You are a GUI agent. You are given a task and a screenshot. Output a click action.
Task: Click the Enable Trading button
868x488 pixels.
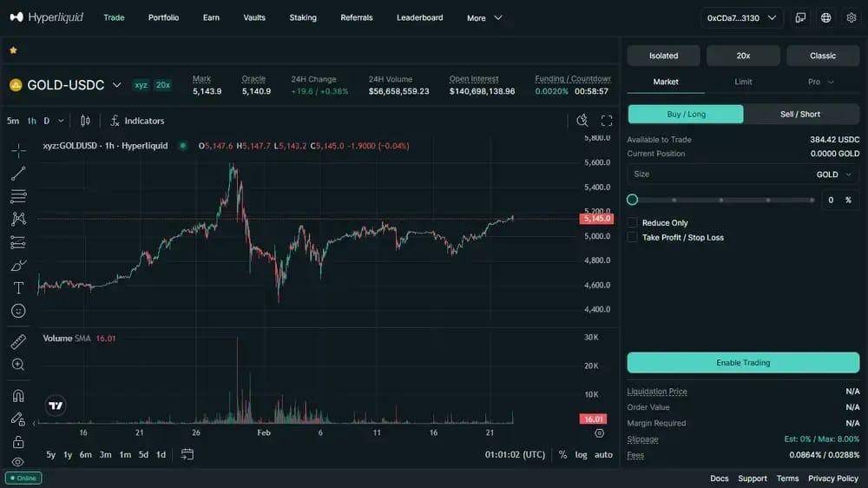pos(743,362)
